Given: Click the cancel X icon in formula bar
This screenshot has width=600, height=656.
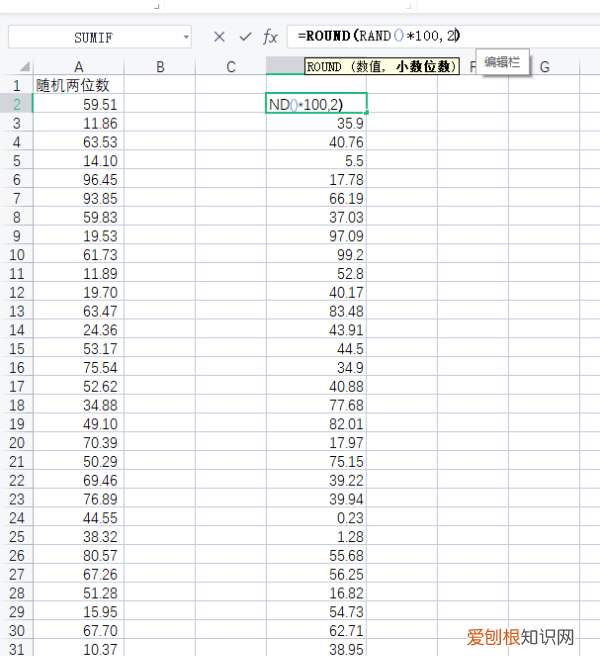Looking at the screenshot, I should 219,37.
